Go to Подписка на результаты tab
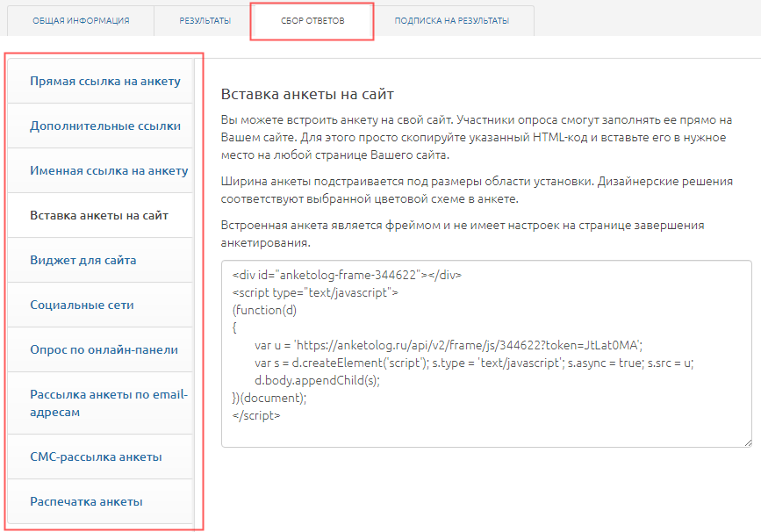Viewport: 761px width, 532px height. click(x=451, y=20)
